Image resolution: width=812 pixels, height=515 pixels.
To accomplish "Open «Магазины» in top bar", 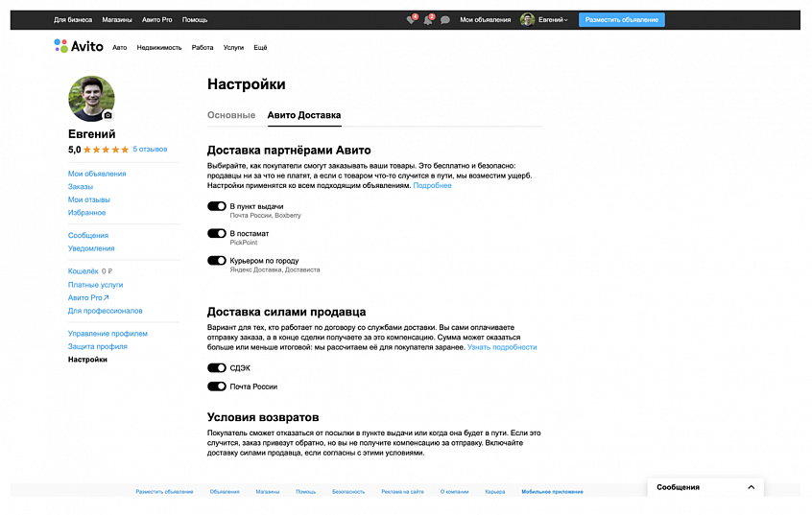I will point(117,20).
